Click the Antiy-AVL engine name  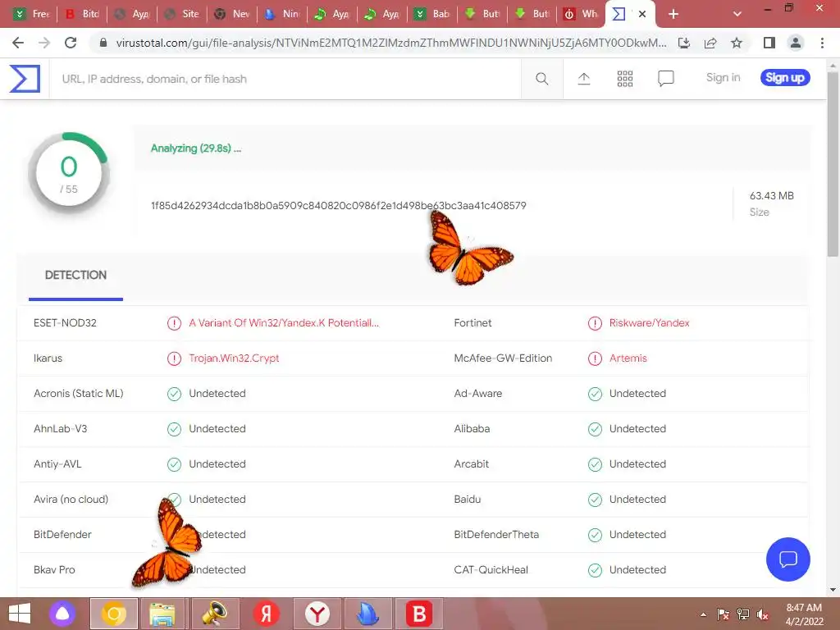click(x=58, y=464)
